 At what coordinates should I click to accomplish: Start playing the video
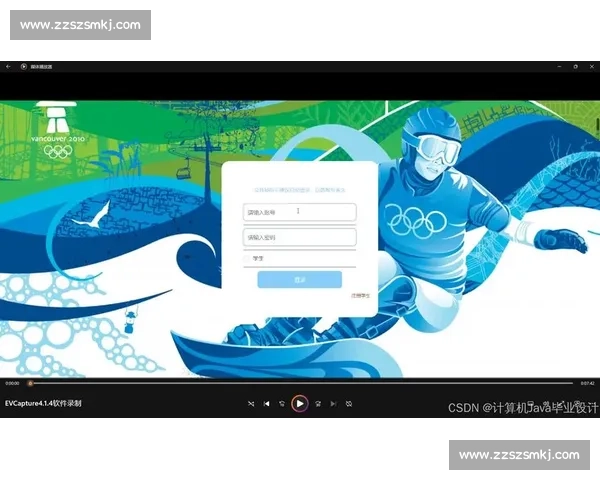300,403
